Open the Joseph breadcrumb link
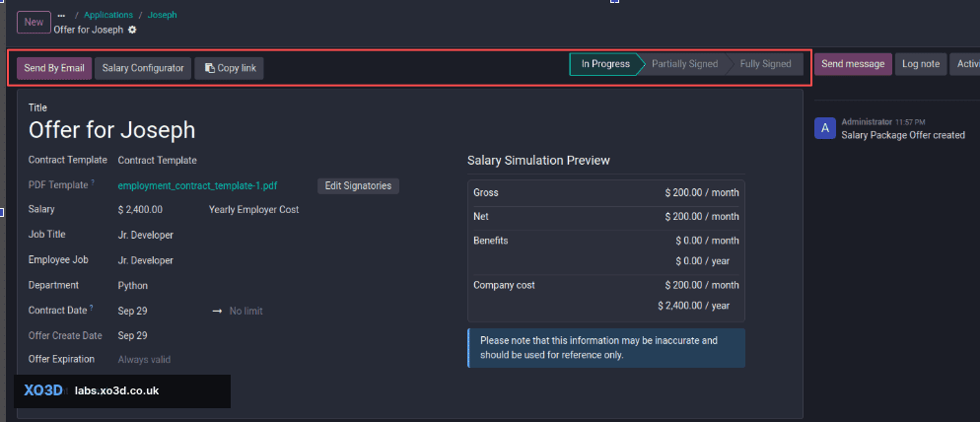Image resolution: width=980 pixels, height=422 pixels. (163, 15)
